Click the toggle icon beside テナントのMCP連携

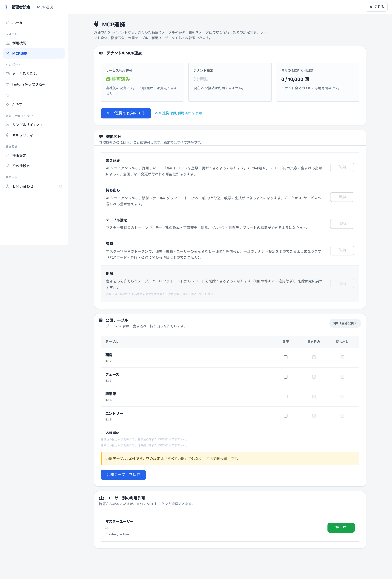tap(101, 53)
